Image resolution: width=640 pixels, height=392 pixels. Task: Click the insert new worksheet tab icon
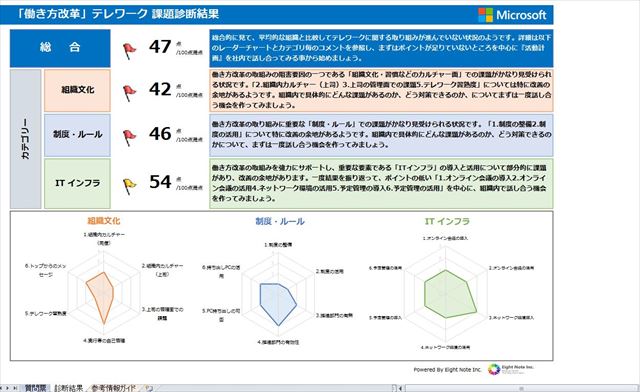pyautogui.click(x=149, y=388)
